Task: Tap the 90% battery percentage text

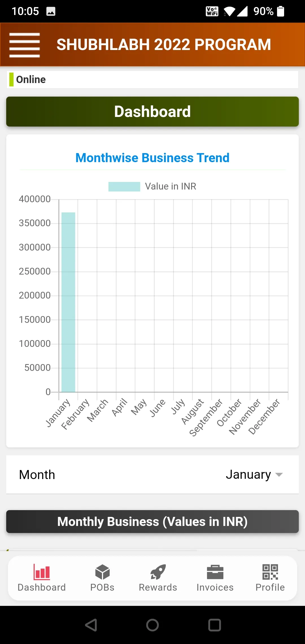Action: click(263, 11)
